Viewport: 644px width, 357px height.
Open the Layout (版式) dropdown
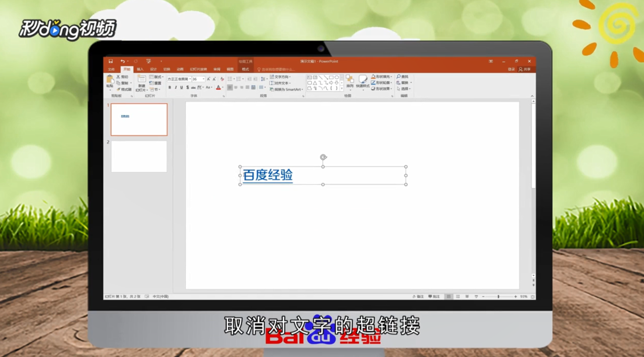click(x=156, y=77)
